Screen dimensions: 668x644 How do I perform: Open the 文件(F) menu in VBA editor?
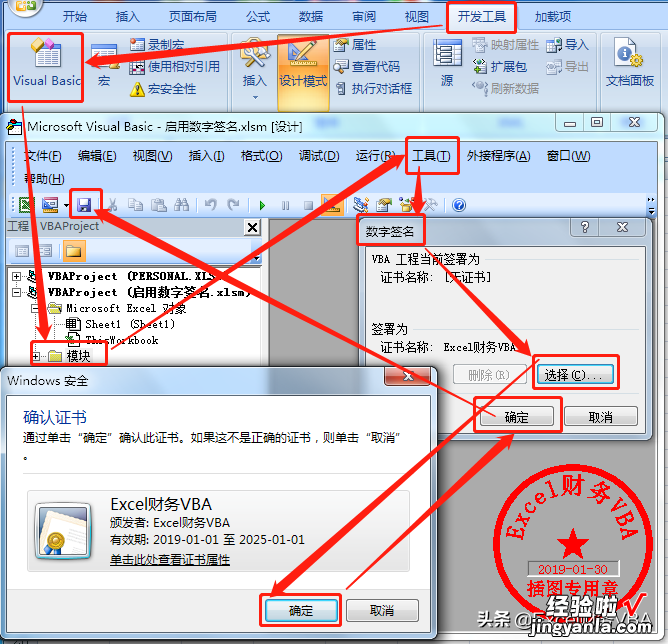click(x=43, y=156)
